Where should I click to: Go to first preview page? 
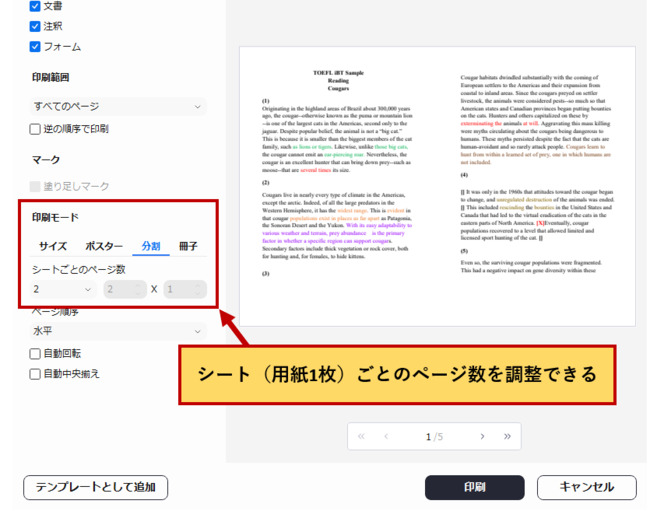[x=361, y=436]
